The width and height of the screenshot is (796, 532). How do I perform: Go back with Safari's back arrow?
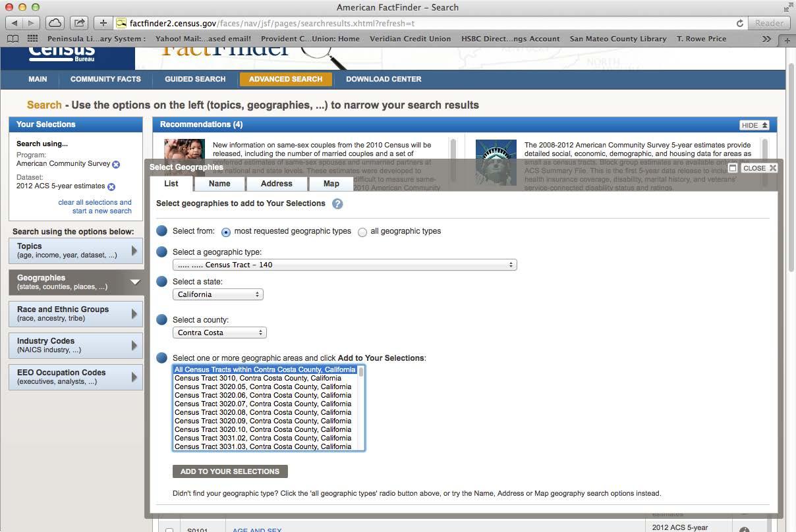(x=14, y=23)
